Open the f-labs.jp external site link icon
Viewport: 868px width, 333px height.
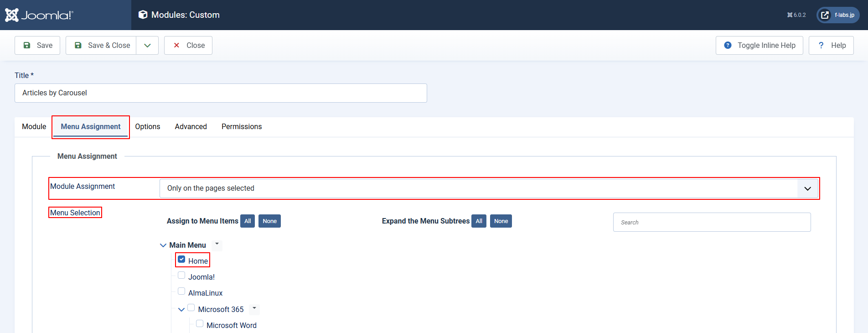tap(825, 15)
